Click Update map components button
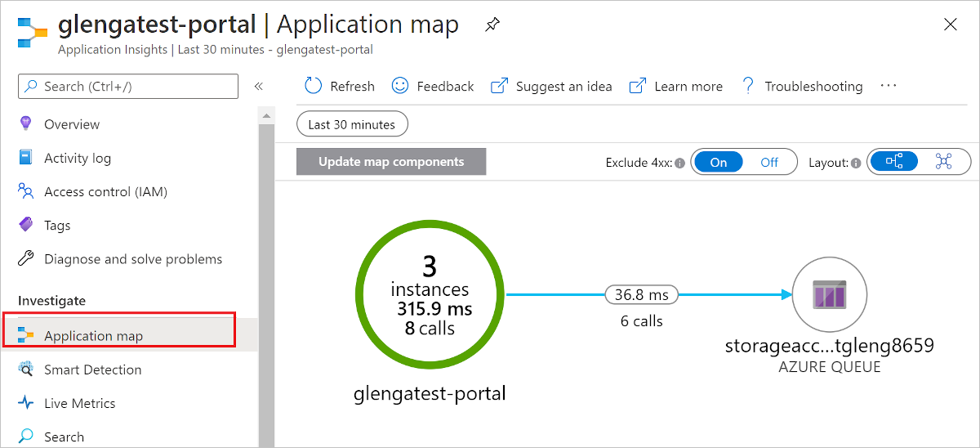 [391, 162]
